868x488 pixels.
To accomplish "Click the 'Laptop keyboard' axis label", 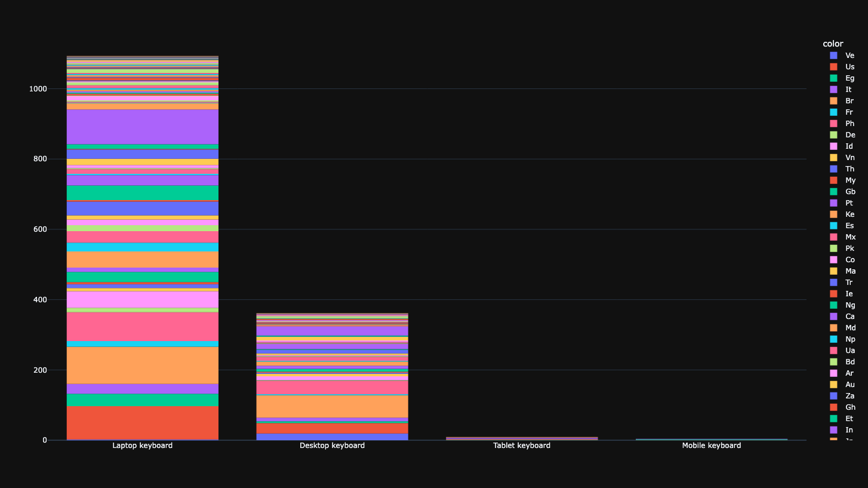I will click(x=143, y=446).
